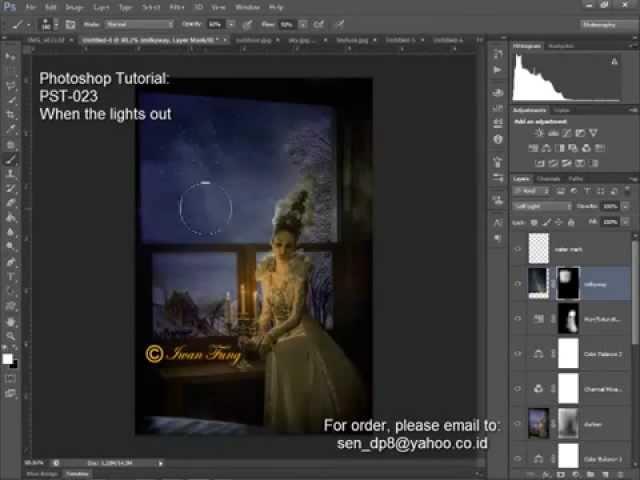
Task: Click Add layer mask icon at panel bottom
Action: click(x=561, y=475)
